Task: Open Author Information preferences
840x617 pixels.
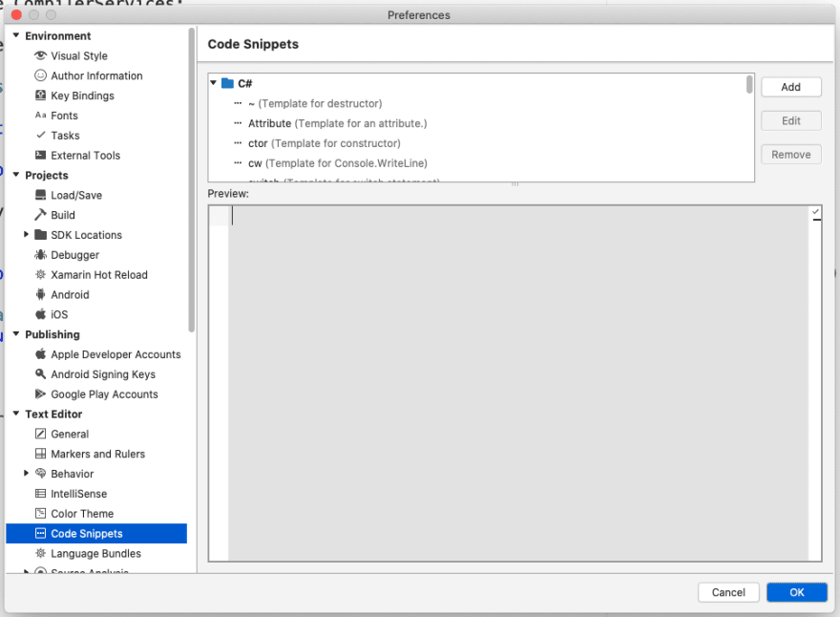Action: (x=96, y=75)
